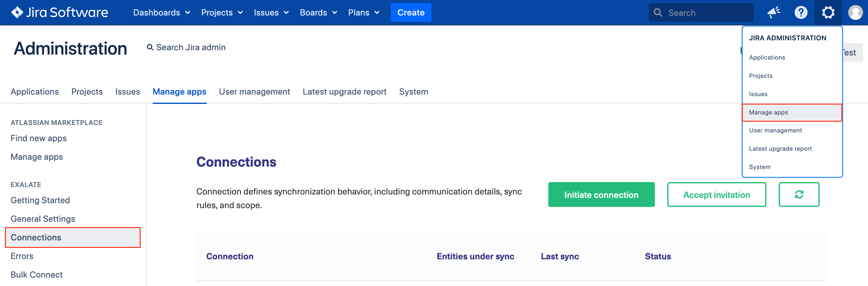The width and height of the screenshot is (868, 286).
Task: Click the magnifier icon in top search
Action: [x=658, y=12]
